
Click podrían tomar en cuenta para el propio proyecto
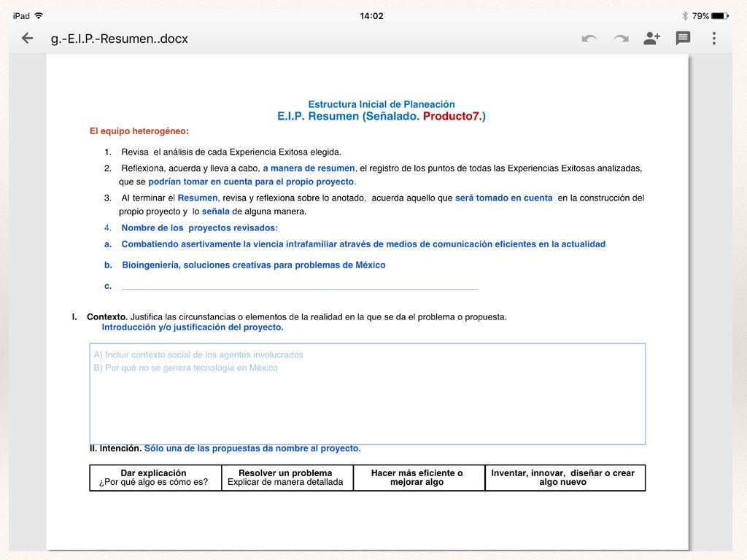(x=251, y=182)
